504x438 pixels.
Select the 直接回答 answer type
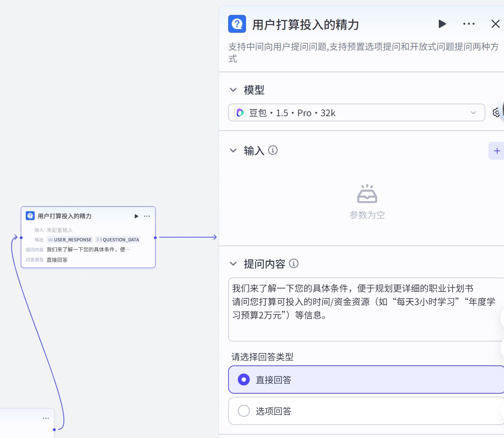tap(243, 380)
